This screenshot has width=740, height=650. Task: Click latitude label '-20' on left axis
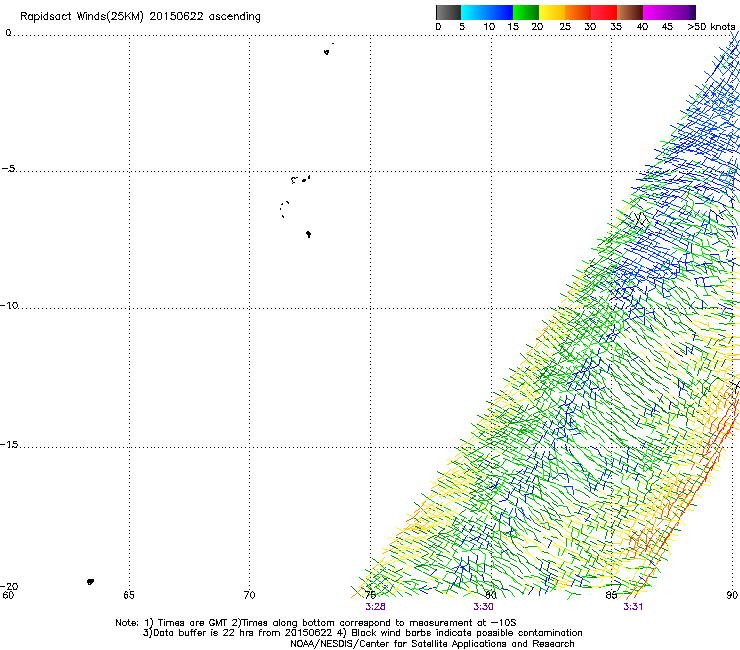tap(9, 586)
